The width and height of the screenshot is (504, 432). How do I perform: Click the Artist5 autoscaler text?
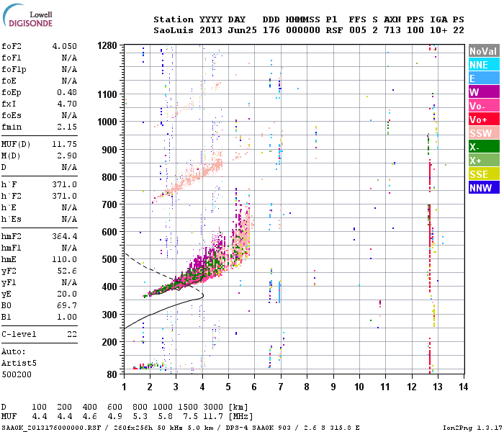(19, 363)
